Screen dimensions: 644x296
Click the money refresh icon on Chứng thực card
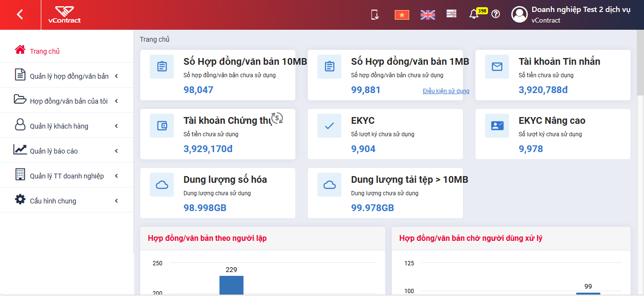(277, 118)
